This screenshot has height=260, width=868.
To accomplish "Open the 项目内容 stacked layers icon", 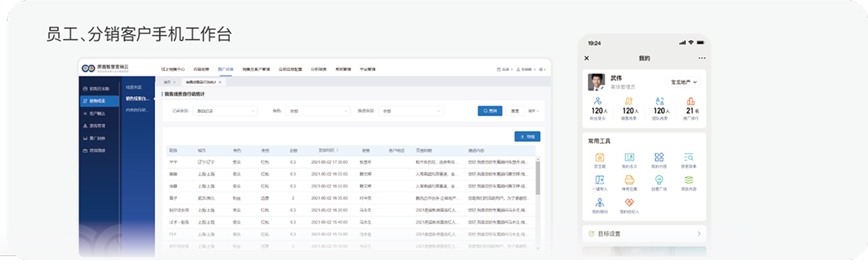I will [x=688, y=180].
